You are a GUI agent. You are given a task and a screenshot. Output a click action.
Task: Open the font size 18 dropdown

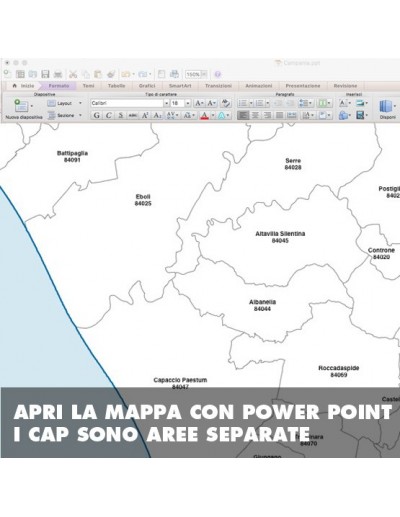tap(188, 103)
